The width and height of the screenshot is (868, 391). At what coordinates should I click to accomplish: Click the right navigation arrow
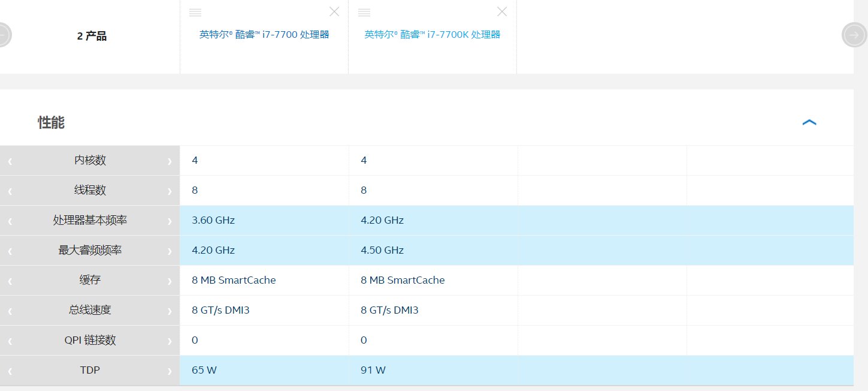854,35
